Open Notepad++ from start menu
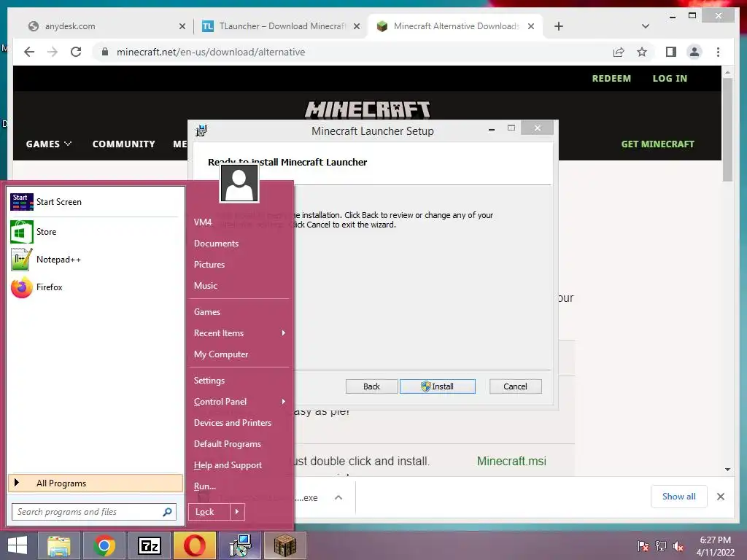This screenshot has height=560, width=747. click(21, 260)
